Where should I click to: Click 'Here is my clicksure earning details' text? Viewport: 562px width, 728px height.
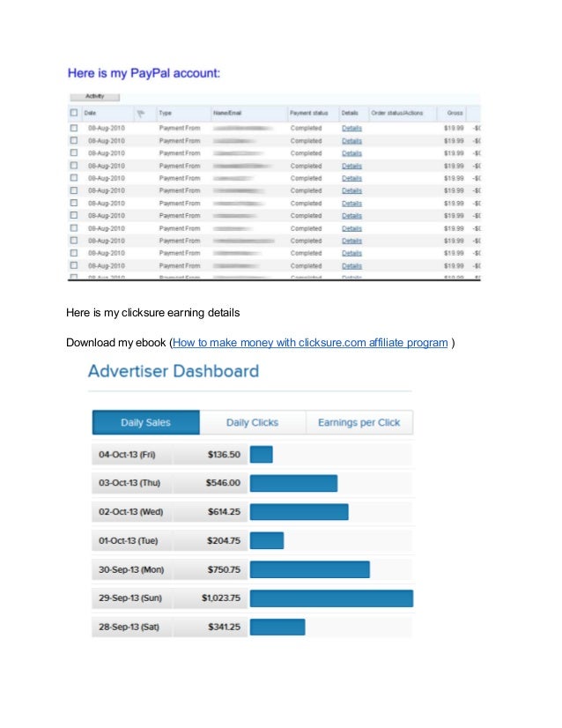coord(152,313)
